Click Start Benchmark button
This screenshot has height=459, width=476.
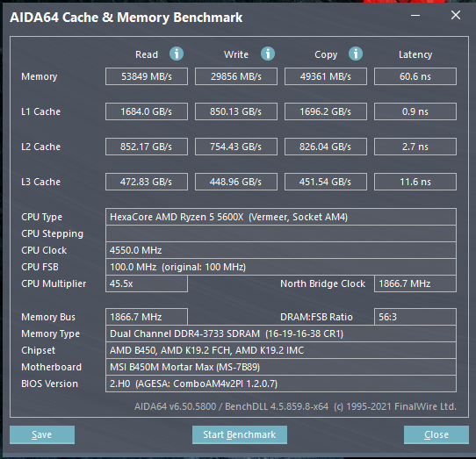click(x=240, y=434)
